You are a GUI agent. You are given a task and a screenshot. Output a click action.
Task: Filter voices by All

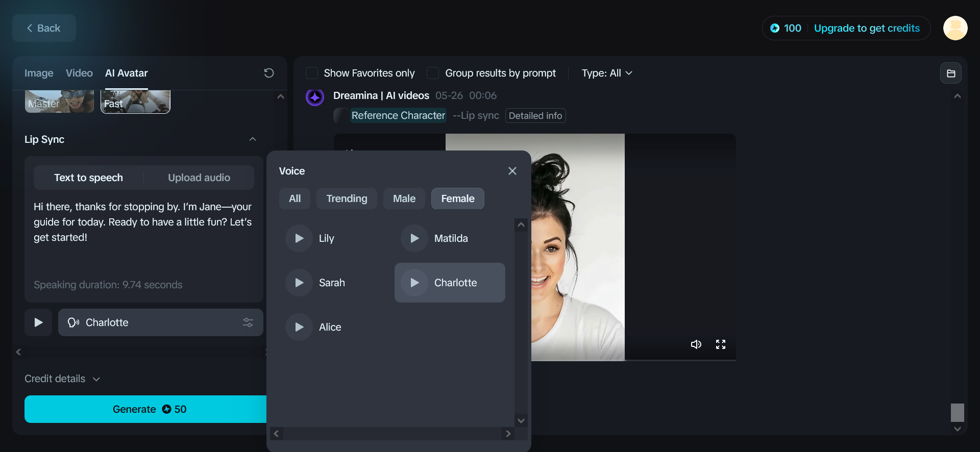(x=295, y=198)
